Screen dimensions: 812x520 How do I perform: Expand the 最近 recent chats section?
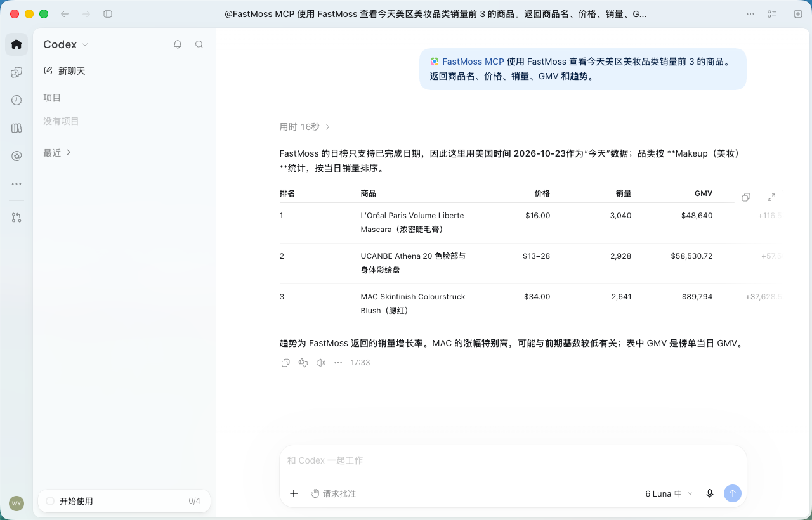point(57,153)
